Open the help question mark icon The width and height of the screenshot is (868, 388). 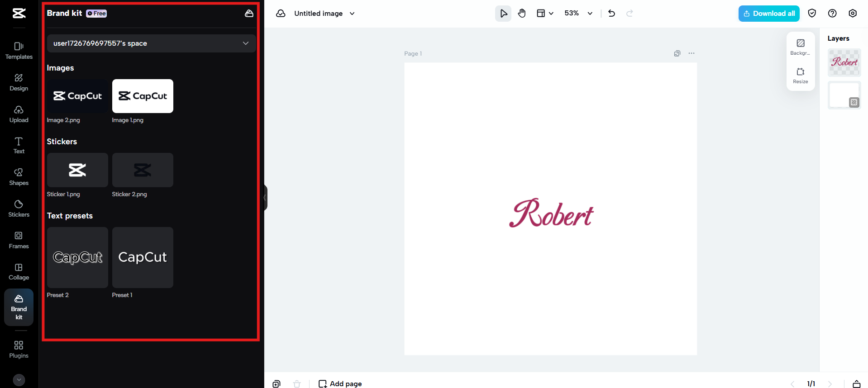pos(832,14)
